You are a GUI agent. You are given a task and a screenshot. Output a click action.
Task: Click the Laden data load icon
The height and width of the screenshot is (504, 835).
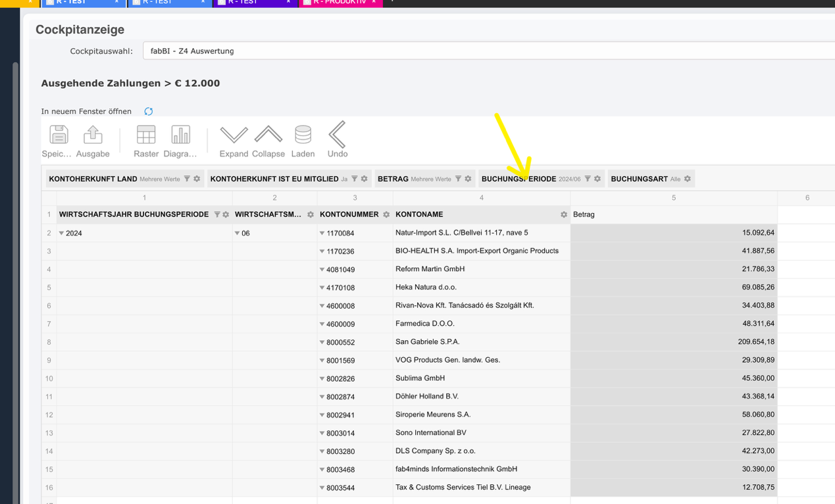[303, 136]
